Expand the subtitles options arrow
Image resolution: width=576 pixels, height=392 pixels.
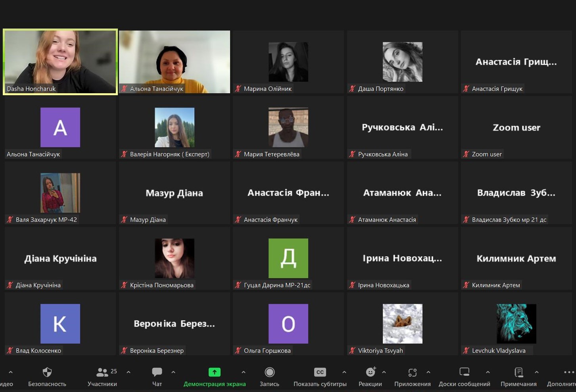(x=344, y=372)
